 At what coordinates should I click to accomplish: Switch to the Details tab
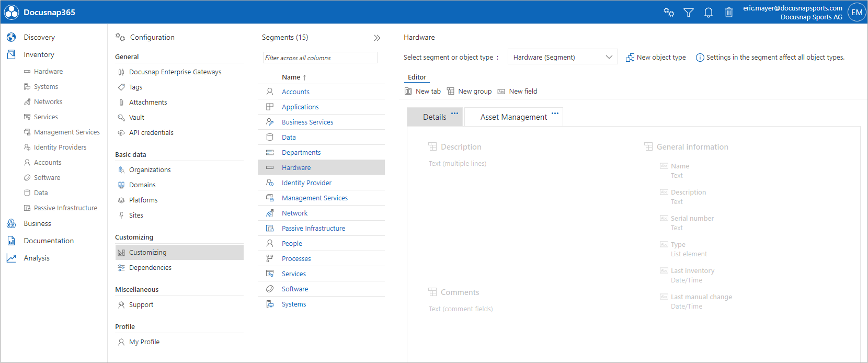pos(435,117)
